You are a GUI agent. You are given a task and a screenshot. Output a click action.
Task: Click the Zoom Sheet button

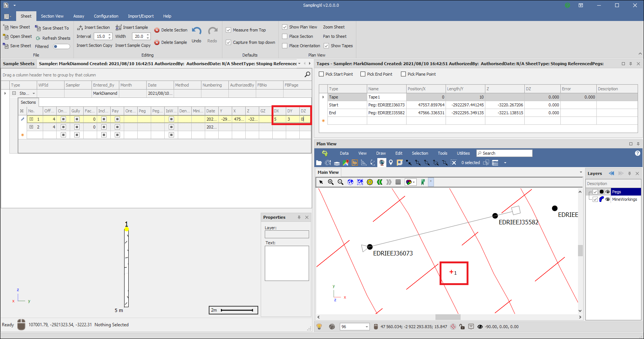tap(333, 27)
